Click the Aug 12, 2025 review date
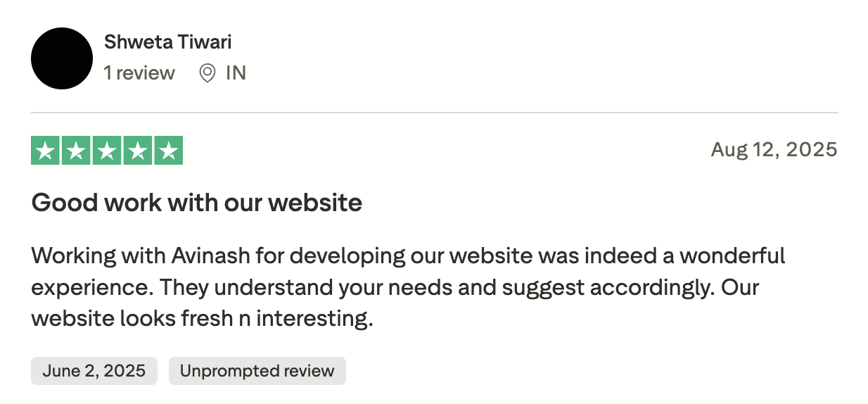 774,150
